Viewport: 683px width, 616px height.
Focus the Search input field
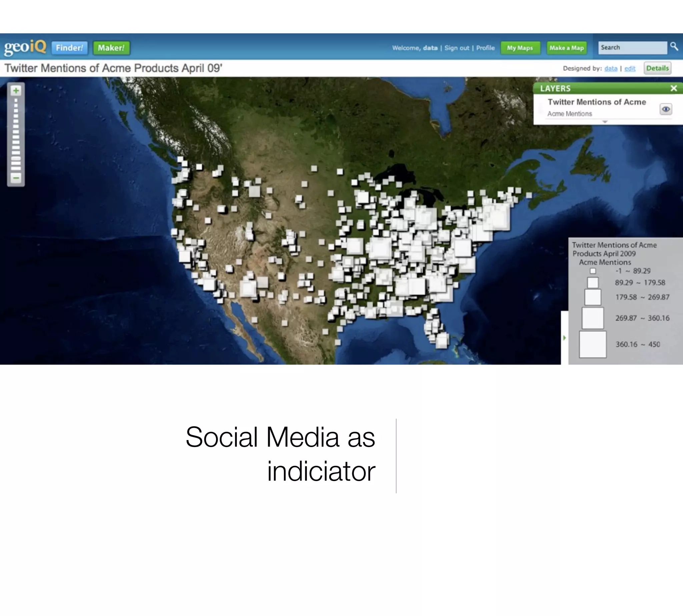[x=632, y=47]
